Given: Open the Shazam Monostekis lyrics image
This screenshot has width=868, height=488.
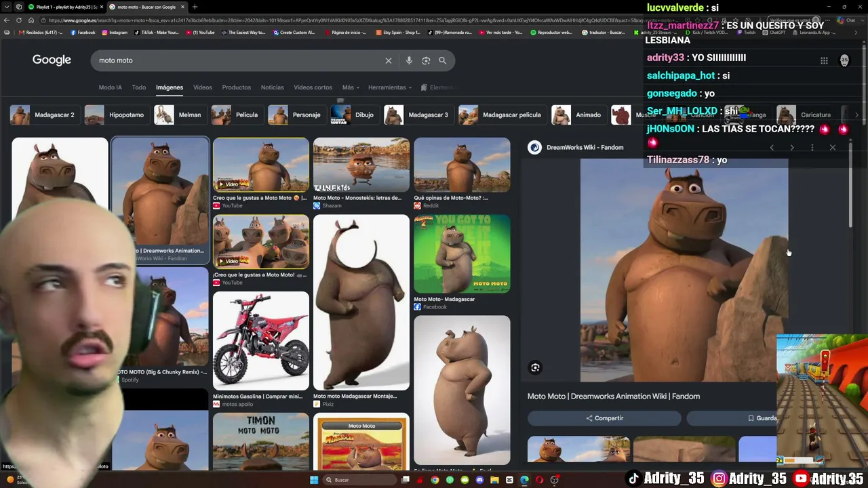Looking at the screenshot, I should [361, 165].
